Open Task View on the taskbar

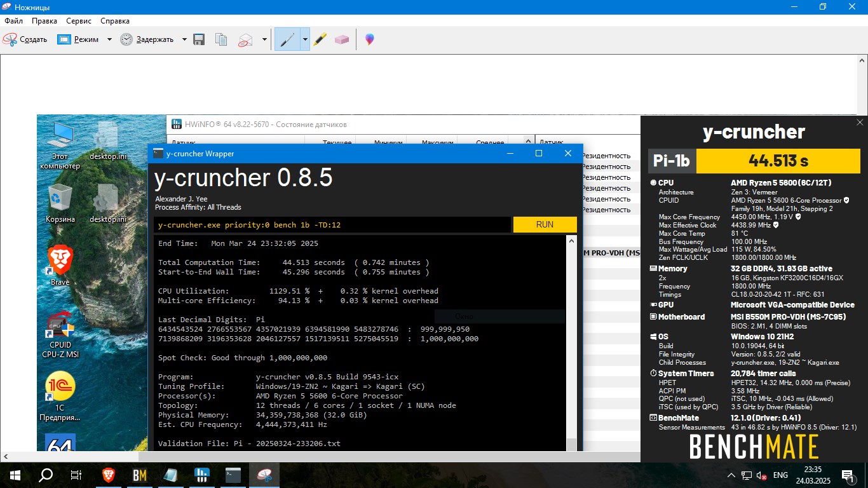pyautogui.click(x=76, y=475)
